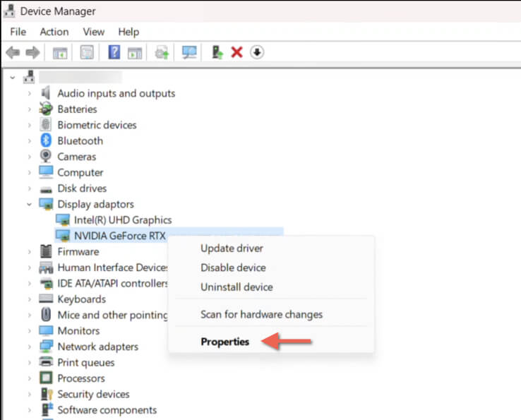Click the Forward arrow in the toolbar
The image size is (521, 420).
click(x=32, y=52)
